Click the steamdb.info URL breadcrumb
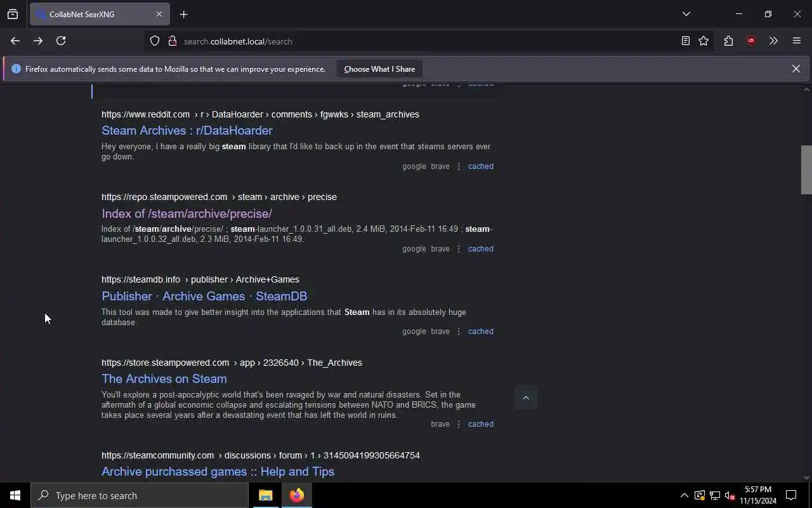This screenshot has height=508, width=812. (x=200, y=279)
